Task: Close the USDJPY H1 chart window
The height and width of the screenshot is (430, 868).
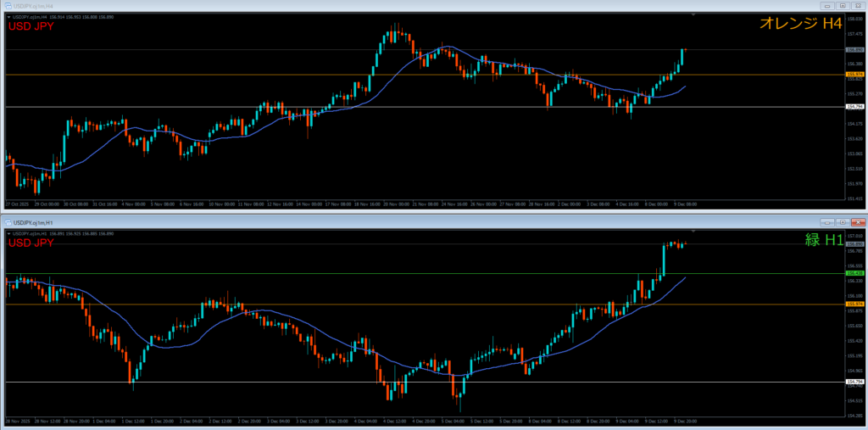Action: tap(856, 222)
